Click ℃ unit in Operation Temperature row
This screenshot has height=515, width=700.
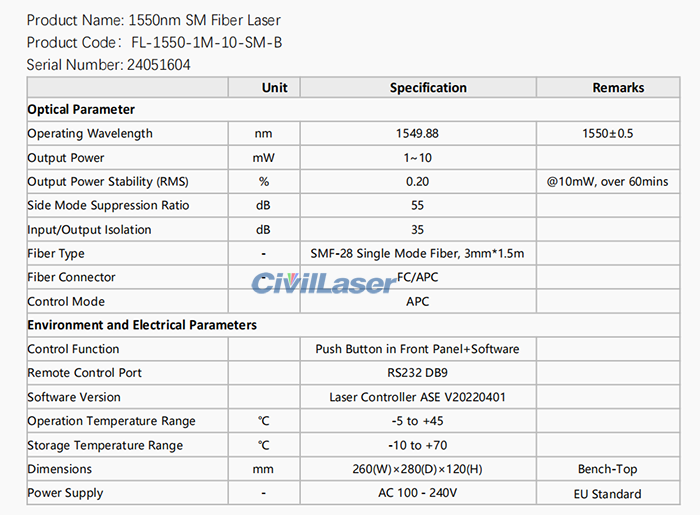[x=263, y=421]
